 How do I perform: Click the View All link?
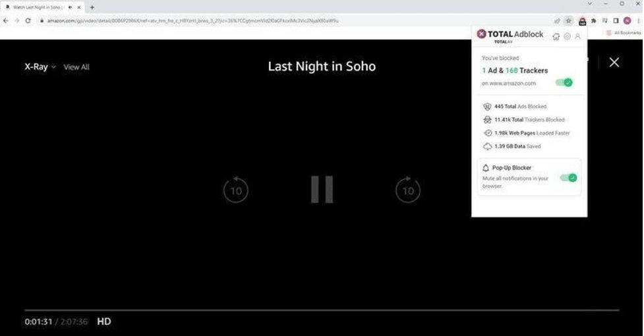76,67
